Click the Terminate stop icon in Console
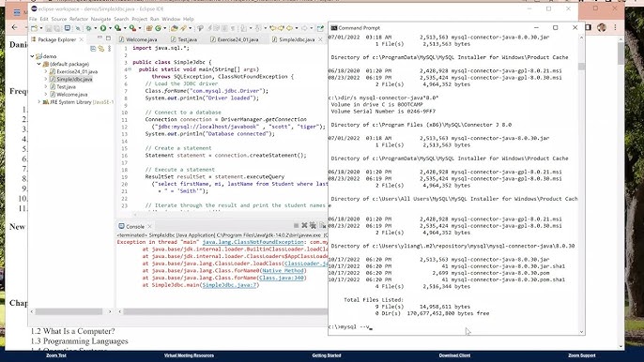644x362 pixels. (296, 225)
